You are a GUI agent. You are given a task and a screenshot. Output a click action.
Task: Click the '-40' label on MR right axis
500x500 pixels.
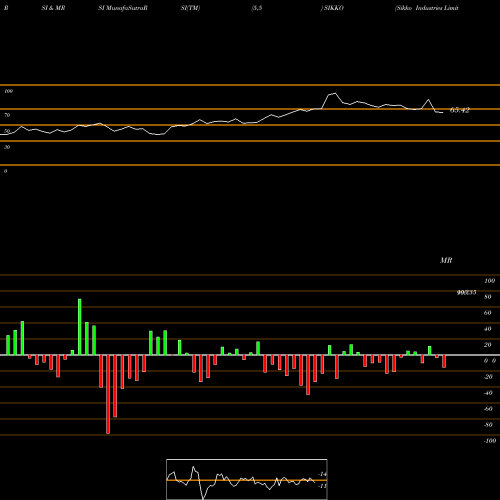tap(488, 393)
